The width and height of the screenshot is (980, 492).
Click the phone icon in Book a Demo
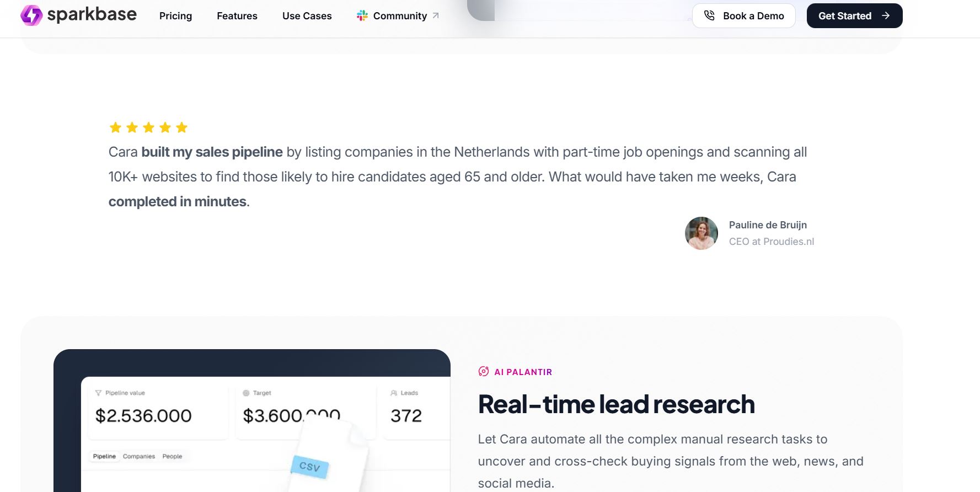pos(709,15)
